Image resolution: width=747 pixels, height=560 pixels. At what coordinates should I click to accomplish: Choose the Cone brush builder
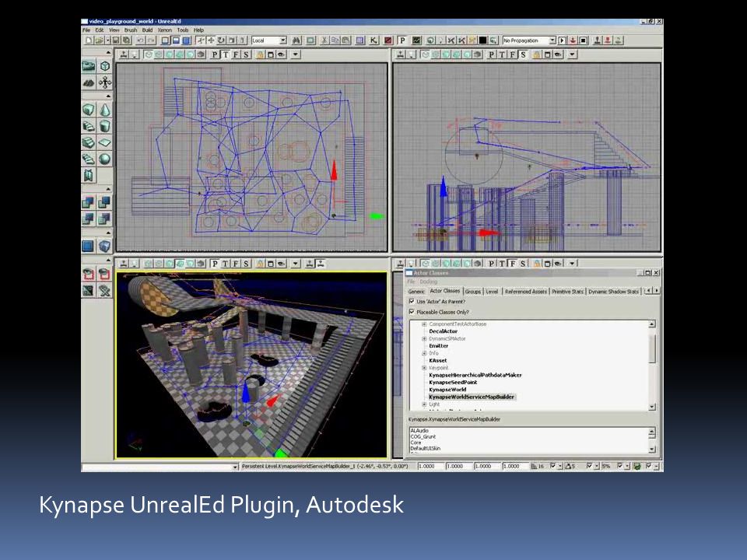click(105, 110)
